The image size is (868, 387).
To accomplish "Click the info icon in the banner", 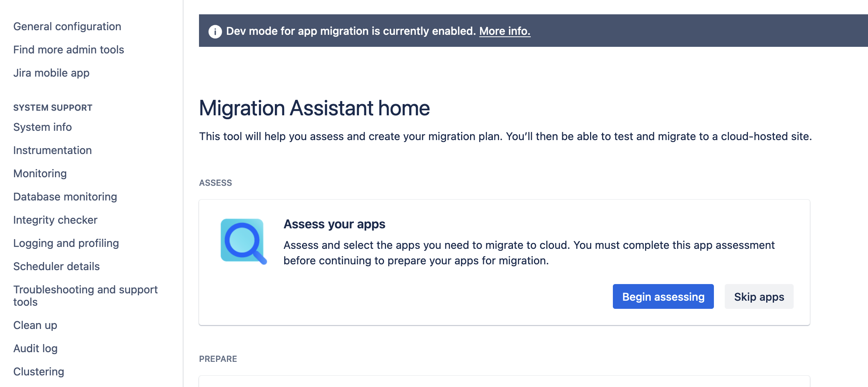I will click(x=215, y=31).
